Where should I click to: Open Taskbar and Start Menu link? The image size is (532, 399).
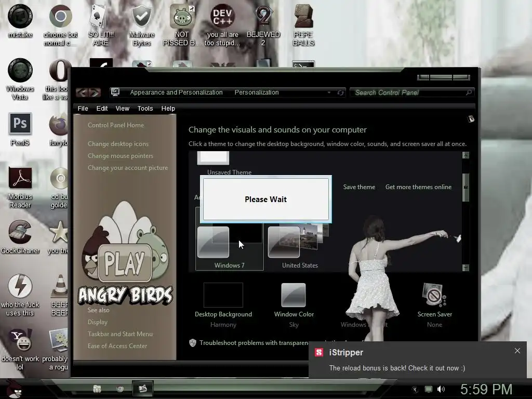click(x=120, y=334)
